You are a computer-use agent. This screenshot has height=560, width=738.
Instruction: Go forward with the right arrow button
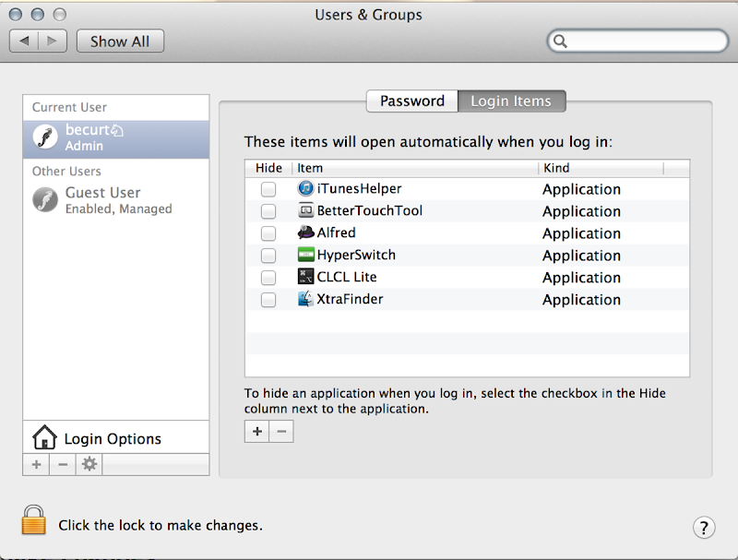tap(53, 41)
